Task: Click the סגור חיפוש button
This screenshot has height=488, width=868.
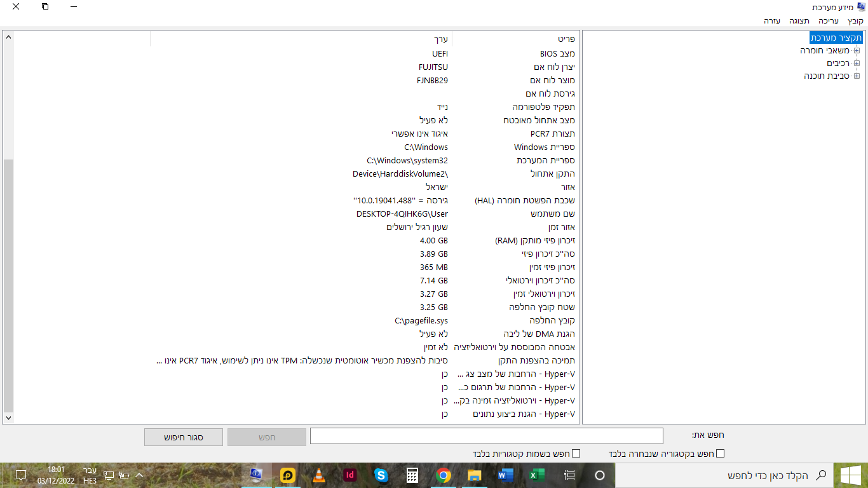Action: point(184,437)
